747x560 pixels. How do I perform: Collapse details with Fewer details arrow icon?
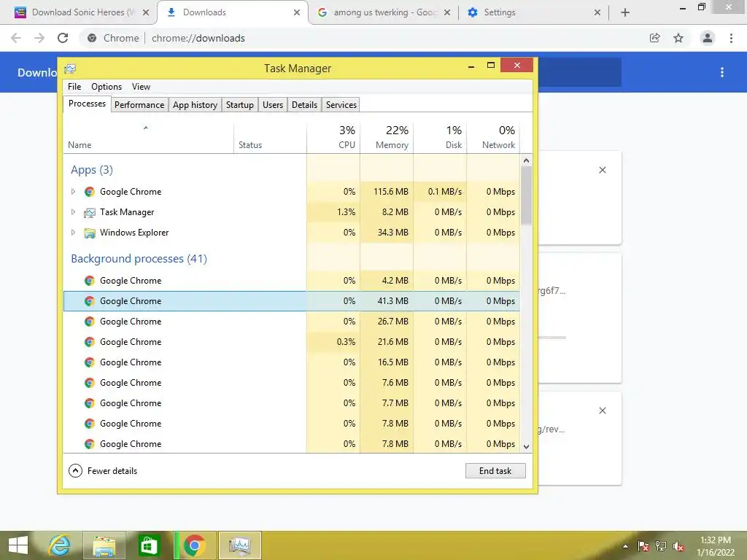coord(75,471)
